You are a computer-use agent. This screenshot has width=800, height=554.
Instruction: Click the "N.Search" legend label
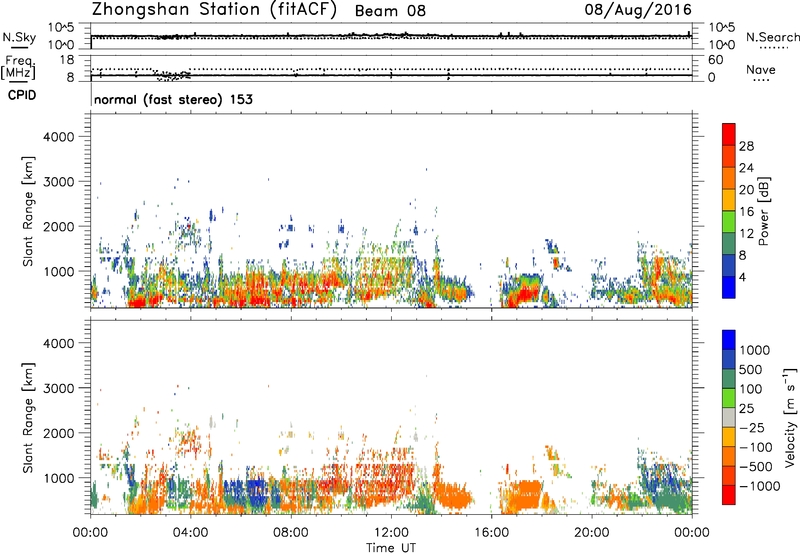click(772, 37)
